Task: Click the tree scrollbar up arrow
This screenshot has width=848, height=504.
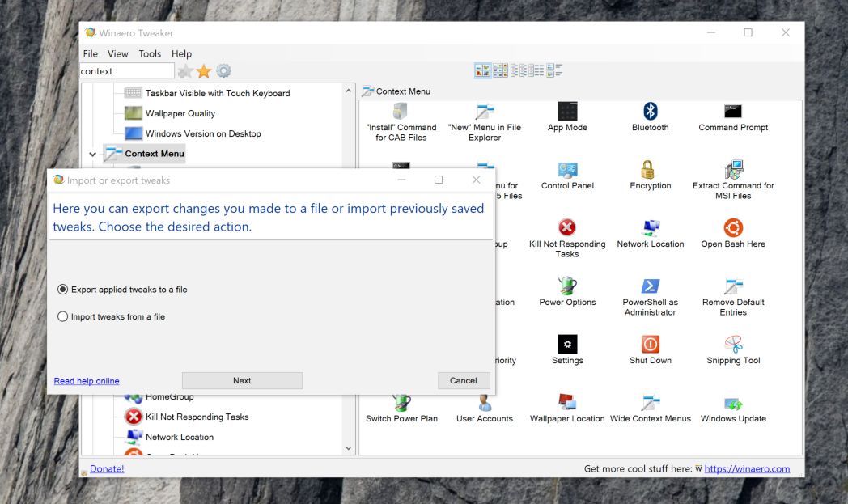Action: (348, 91)
